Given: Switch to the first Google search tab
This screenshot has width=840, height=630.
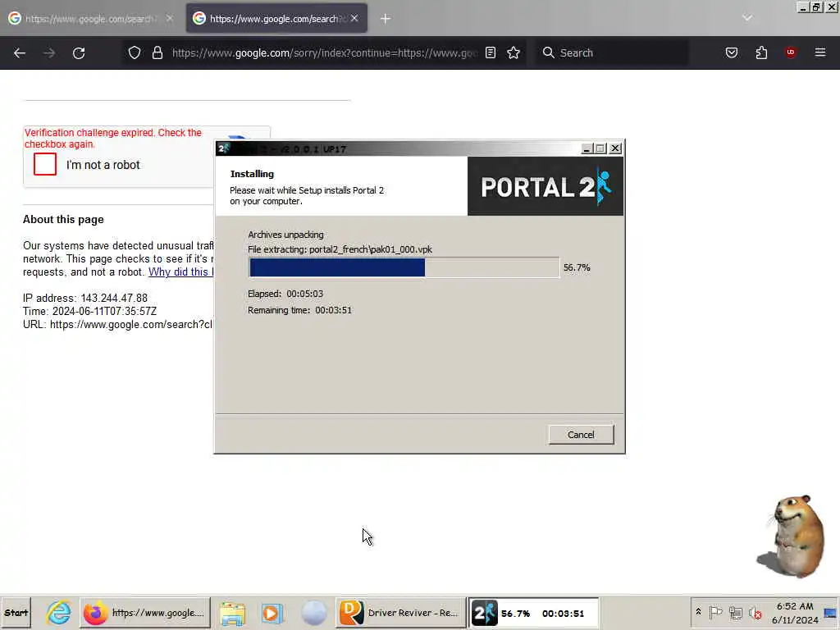Looking at the screenshot, I should coord(91,18).
